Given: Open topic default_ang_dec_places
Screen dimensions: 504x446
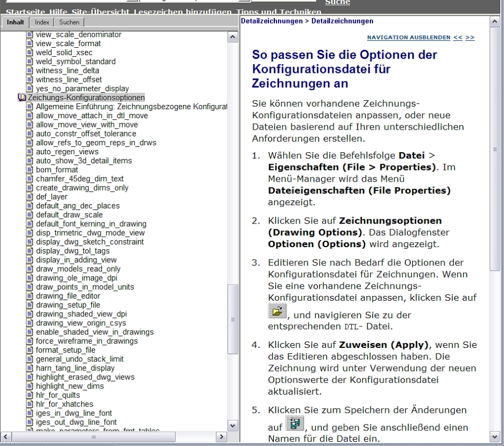Looking at the screenshot, I should [78, 206].
